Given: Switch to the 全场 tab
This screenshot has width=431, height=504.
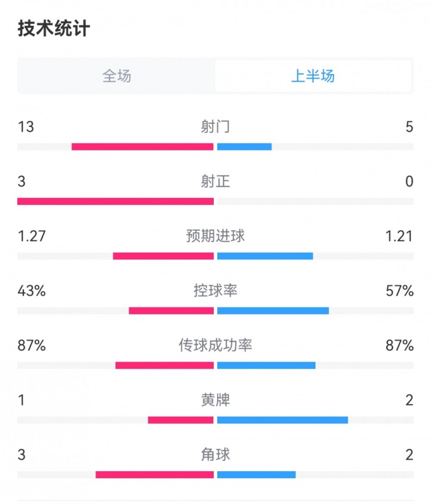Looking at the screenshot, I should [x=117, y=76].
